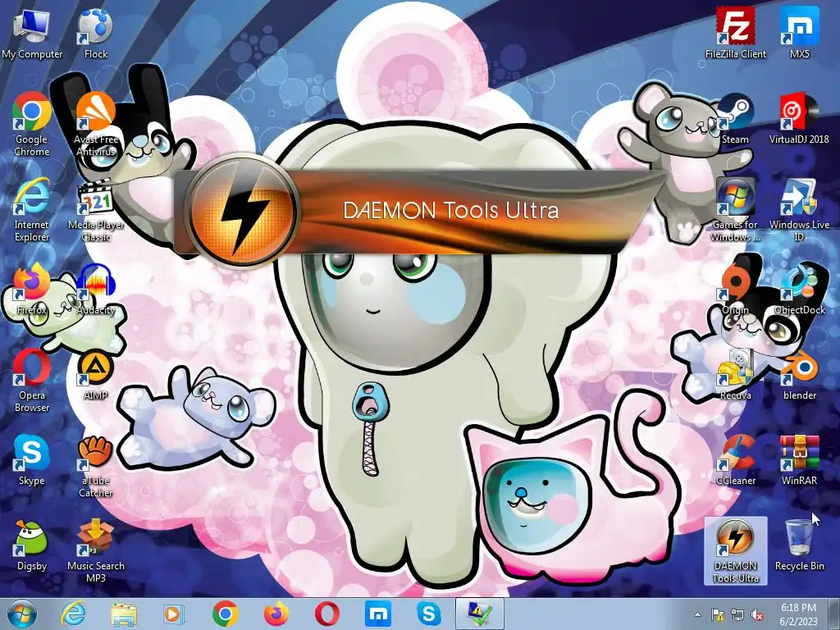This screenshot has width=840, height=630.
Task: Launch Opera from the taskbar
Action: 326,614
